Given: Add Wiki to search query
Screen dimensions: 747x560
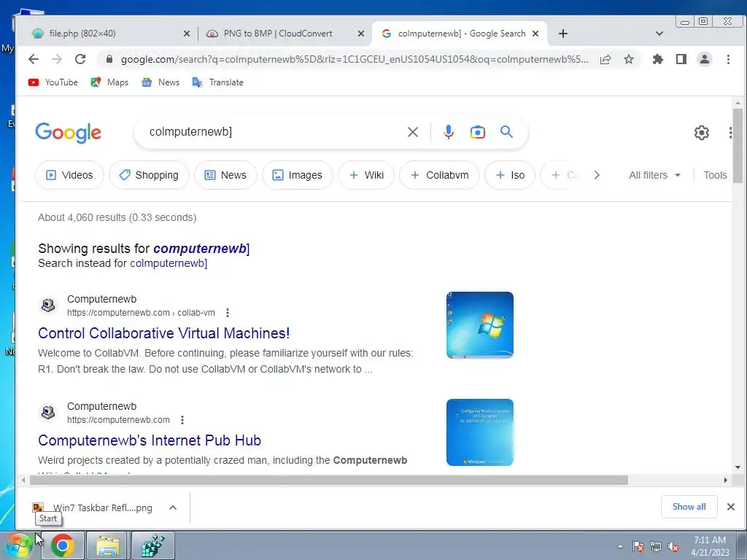Looking at the screenshot, I should click(366, 175).
